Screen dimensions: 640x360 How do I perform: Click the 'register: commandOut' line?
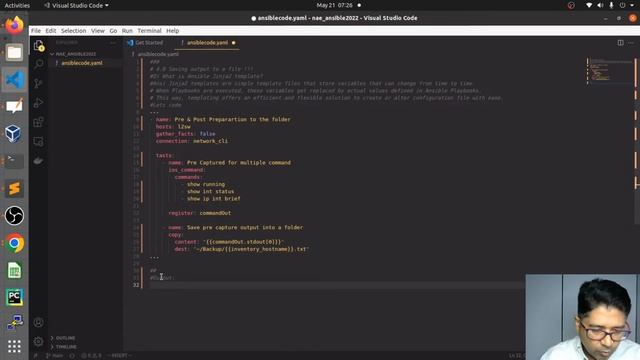click(x=200, y=213)
